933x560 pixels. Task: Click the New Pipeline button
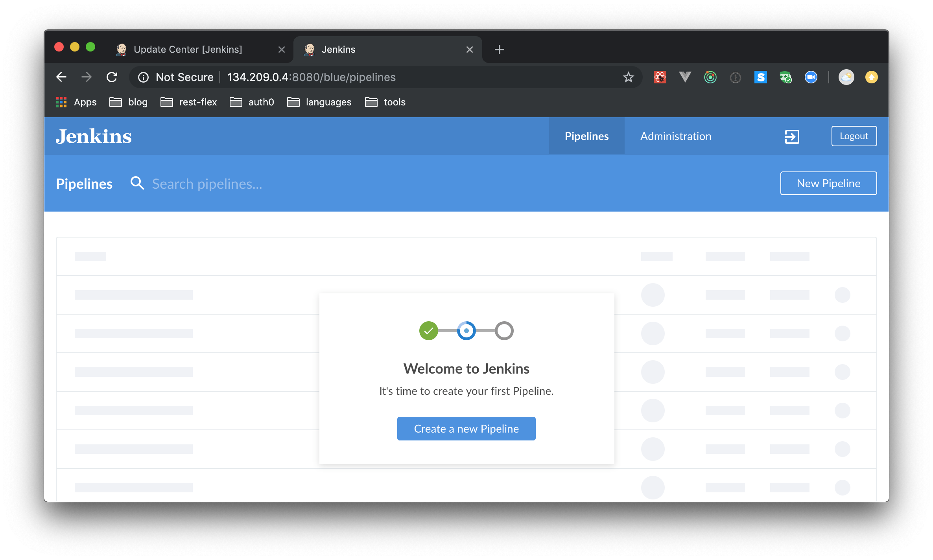tap(828, 183)
